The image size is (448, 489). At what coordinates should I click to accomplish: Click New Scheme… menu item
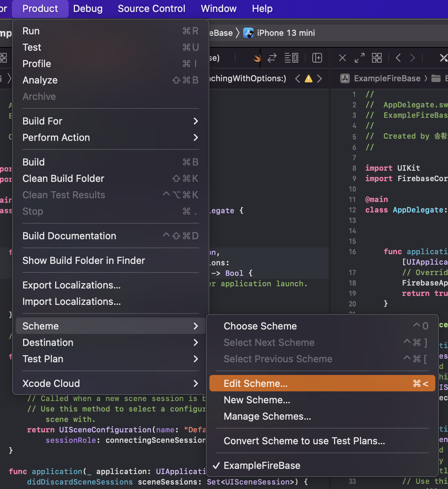[x=322, y=400]
